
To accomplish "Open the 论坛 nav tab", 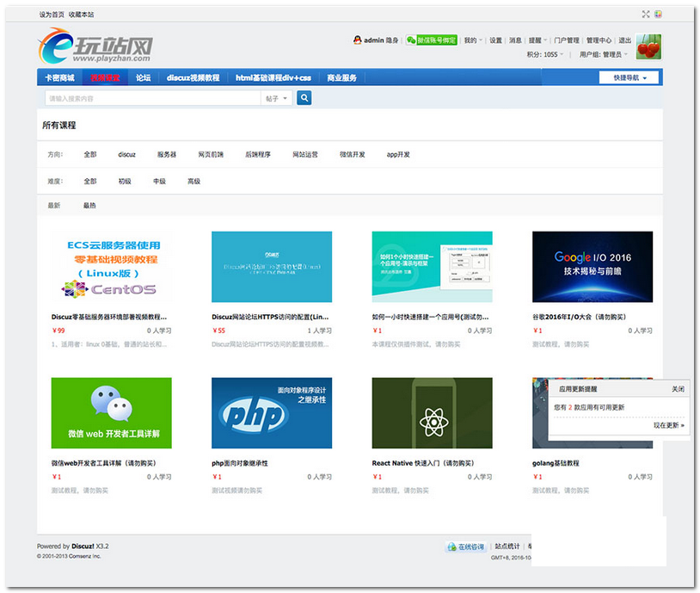I will pyautogui.click(x=144, y=77).
